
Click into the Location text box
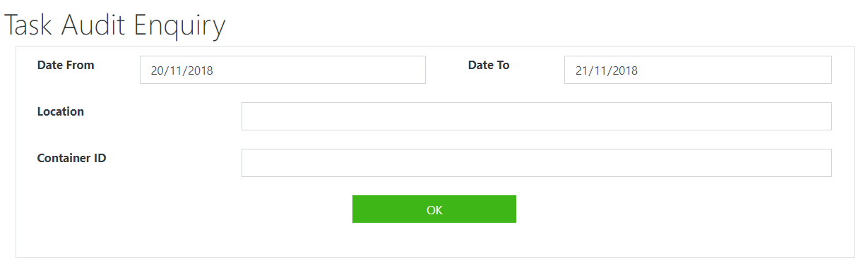point(537,116)
